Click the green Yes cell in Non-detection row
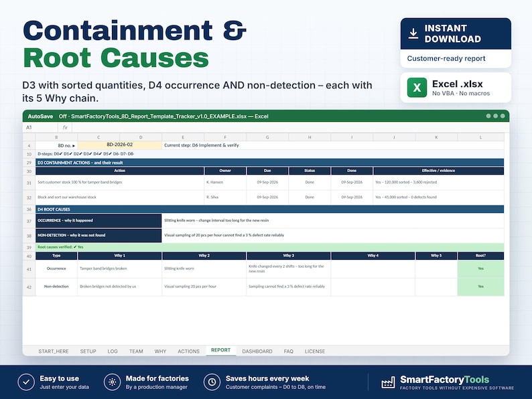 (x=481, y=287)
